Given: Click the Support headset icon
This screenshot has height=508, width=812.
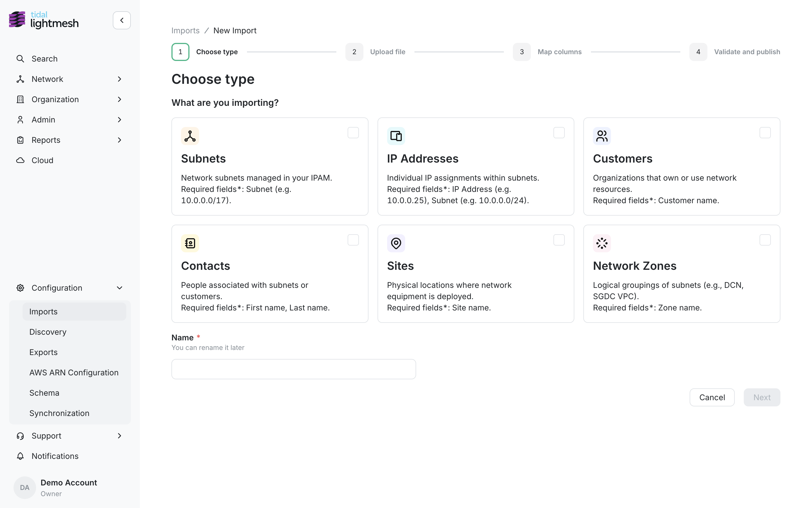Looking at the screenshot, I should pyautogui.click(x=20, y=436).
